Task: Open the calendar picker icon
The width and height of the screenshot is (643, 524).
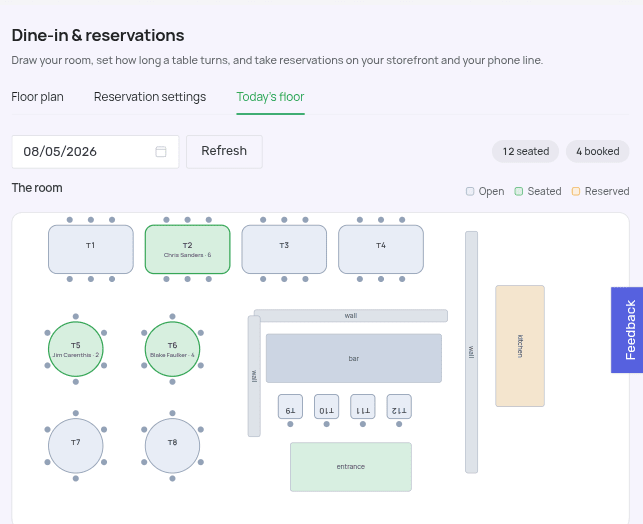Action: pyautogui.click(x=161, y=152)
